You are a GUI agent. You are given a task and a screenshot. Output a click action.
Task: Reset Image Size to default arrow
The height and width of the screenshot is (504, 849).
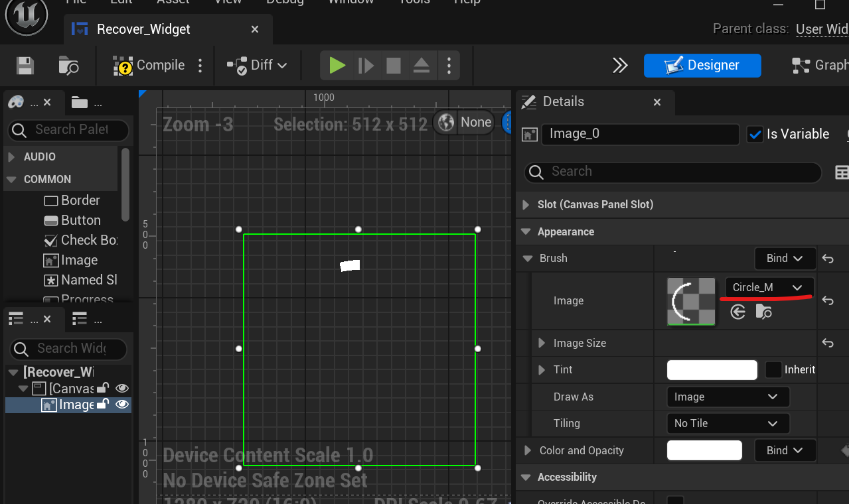coord(828,343)
